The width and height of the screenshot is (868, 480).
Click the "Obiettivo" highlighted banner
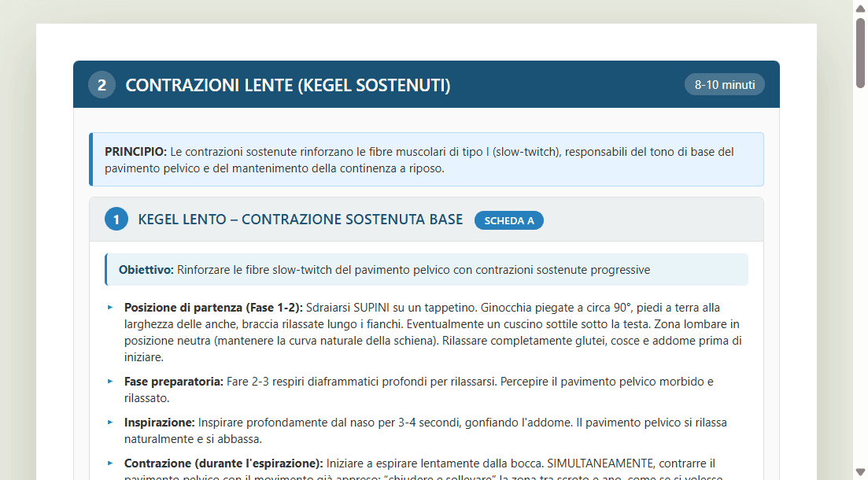click(x=427, y=269)
